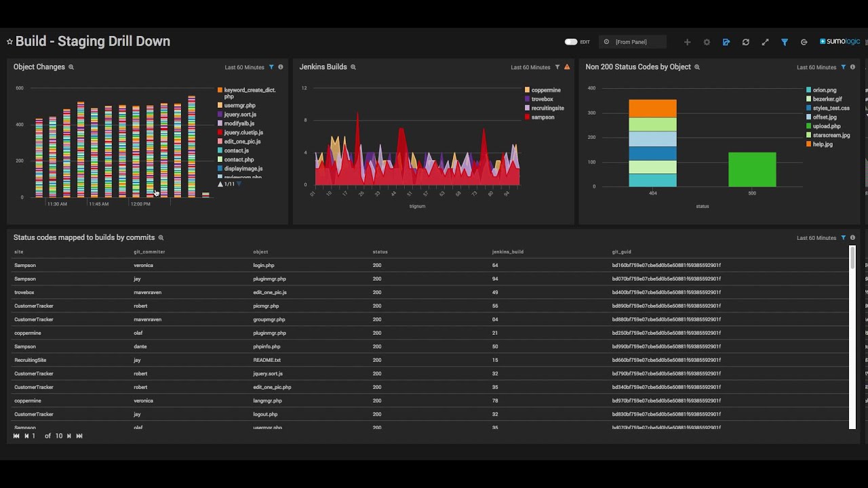
Task: Select langmgr.php object cell
Action: pos(267,401)
